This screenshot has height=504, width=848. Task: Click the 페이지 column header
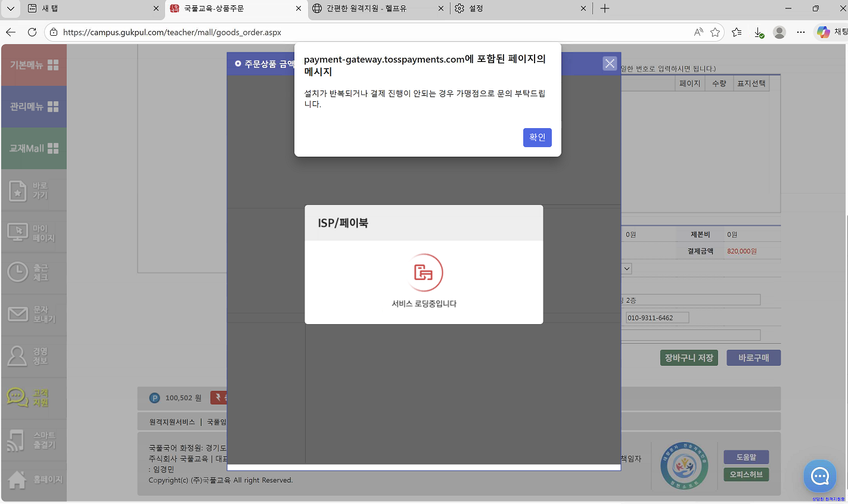click(690, 83)
